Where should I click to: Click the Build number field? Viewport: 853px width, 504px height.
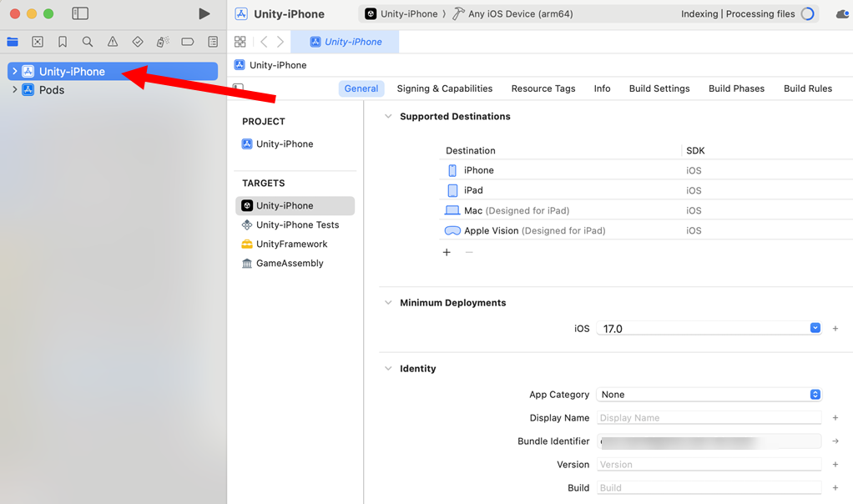(x=709, y=488)
